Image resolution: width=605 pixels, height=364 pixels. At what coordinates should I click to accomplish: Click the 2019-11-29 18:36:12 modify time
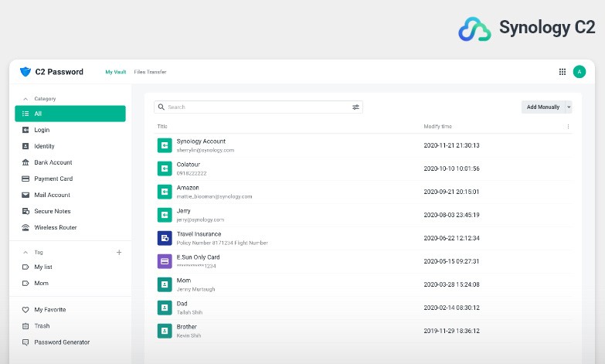coord(451,331)
